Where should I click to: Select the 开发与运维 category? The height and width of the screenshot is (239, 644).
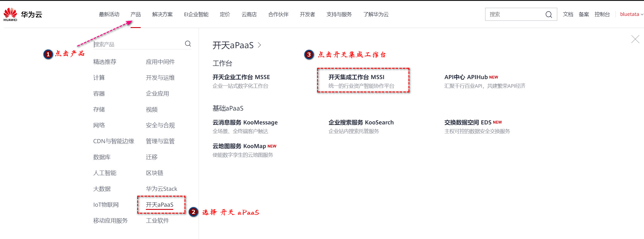160,78
